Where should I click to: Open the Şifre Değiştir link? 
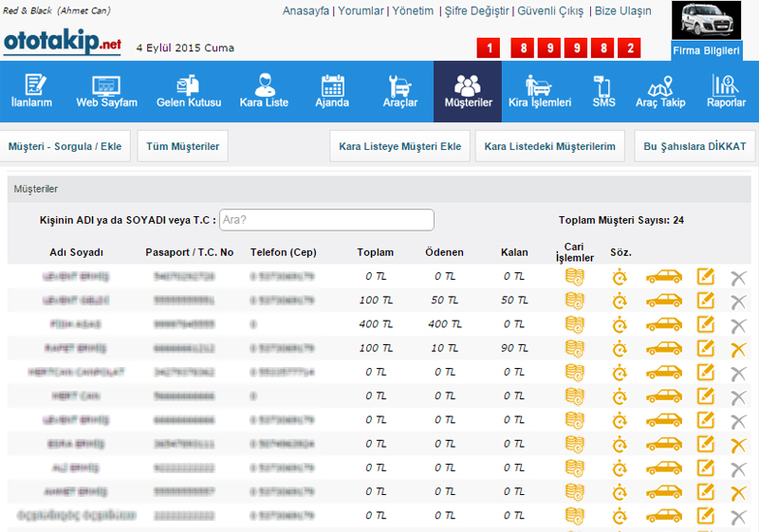476,10
